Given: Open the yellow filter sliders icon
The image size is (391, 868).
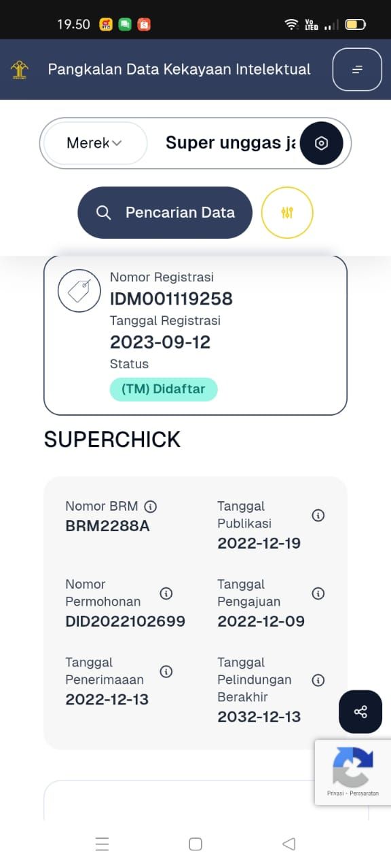Looking at the screenshot, I should 287,212.
